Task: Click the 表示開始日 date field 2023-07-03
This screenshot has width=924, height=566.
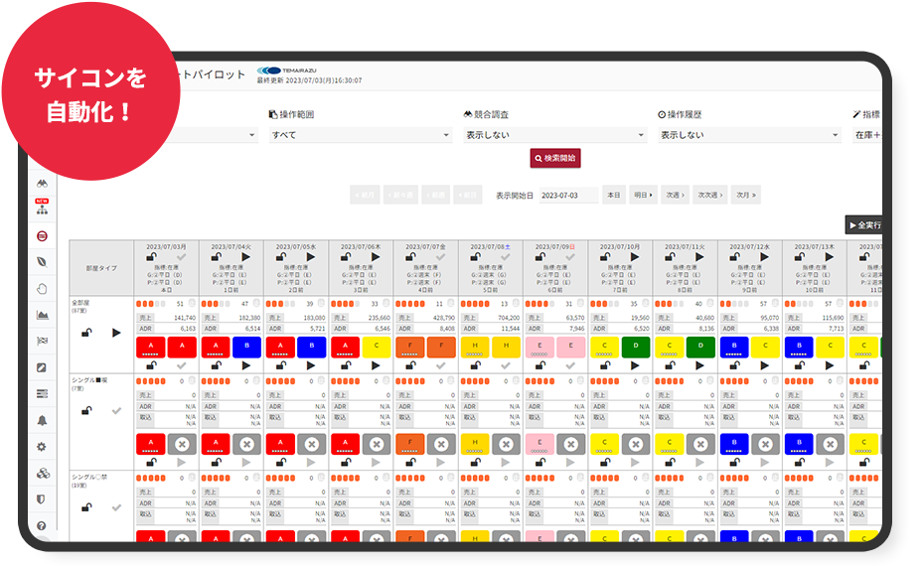Action: tap(568, 195)
